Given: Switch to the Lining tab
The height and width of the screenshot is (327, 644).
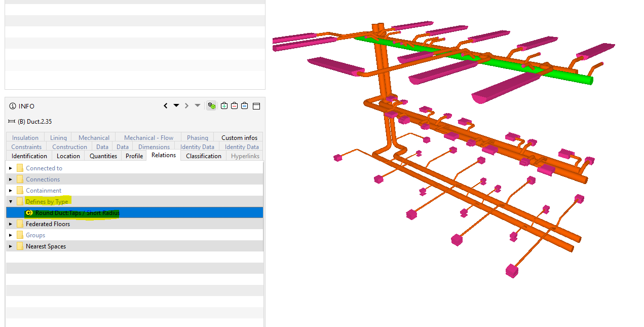Looking at the screenshot, I should (58, 137).
